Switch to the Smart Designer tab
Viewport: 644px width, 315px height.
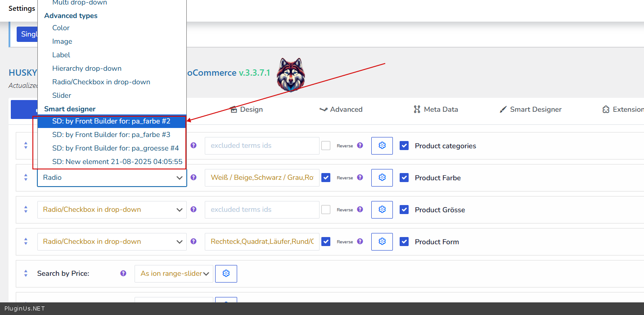point(531,110)
